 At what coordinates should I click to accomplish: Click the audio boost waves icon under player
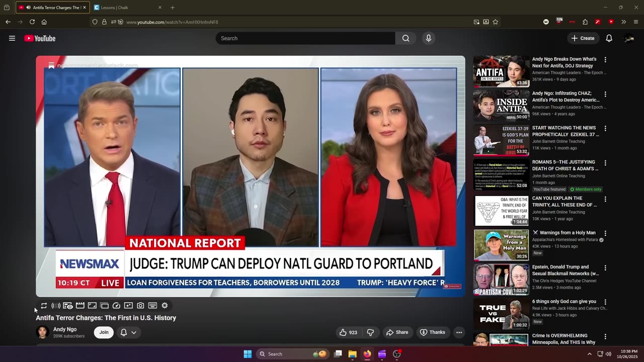point(56,305)
